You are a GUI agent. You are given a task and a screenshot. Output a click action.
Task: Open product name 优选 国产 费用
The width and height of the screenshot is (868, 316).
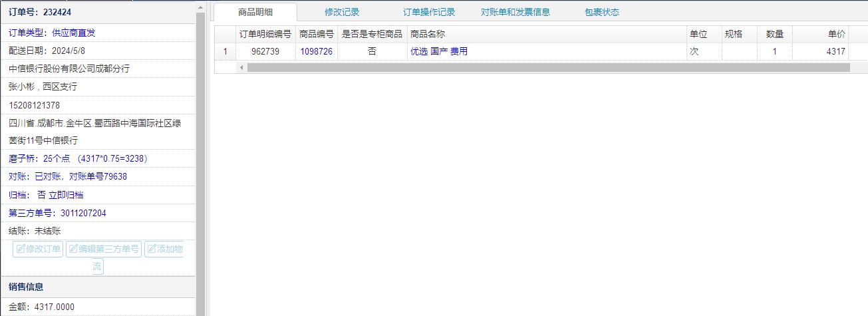[x=439, y=51]
